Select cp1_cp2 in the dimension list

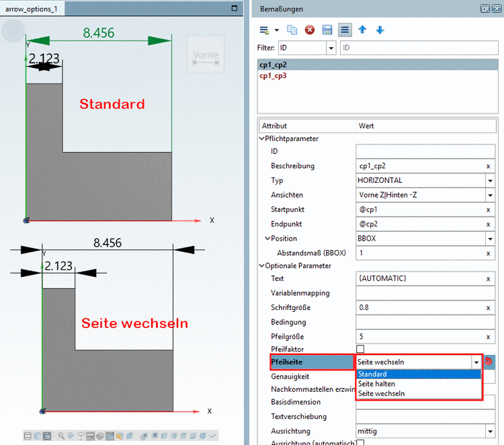[x=378, y=65]
